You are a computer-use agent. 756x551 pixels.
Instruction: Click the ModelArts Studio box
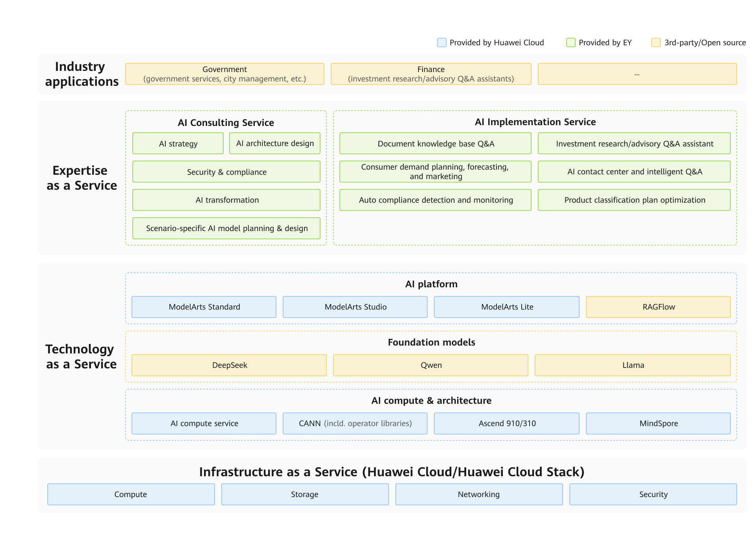coord(355,307)
